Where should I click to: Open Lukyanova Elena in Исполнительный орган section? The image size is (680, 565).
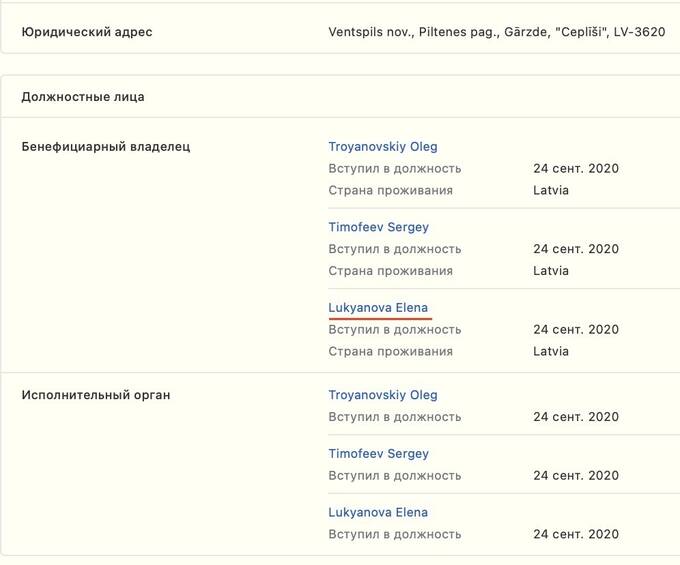378,512
